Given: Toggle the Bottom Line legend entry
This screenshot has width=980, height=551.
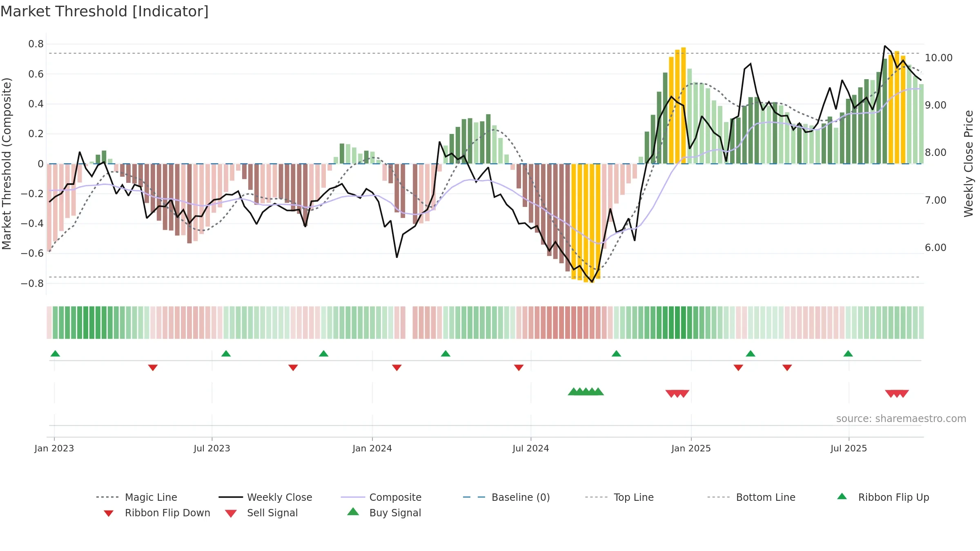Looking at the screenshot, I should pos(751,497).
